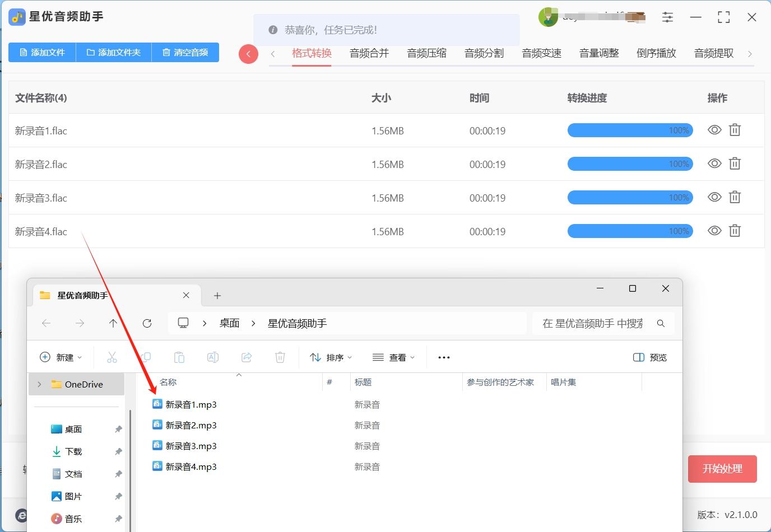Switch to the 音频合并 tab
Screen dimensions: 771x532
(x=369, y=53)
